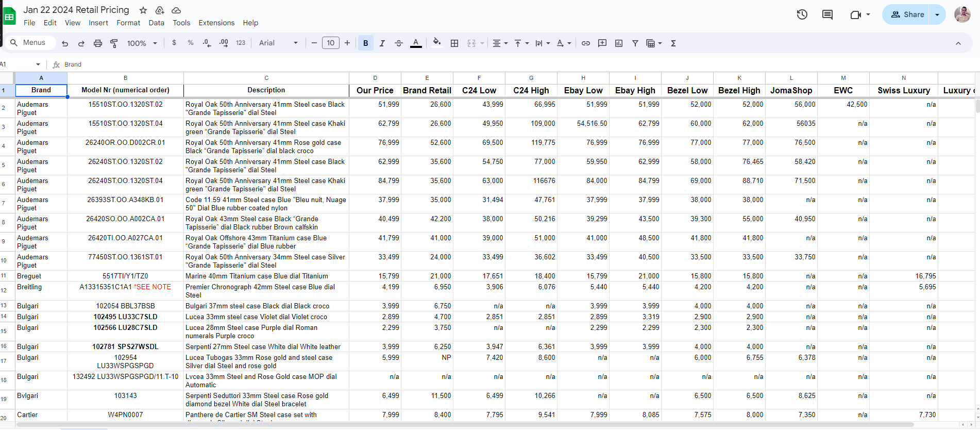The width and height of the screenshot is (980, 430).
Task: Click the document title Jan 22 2024 Retail Pricing
Action: click(x=76, y=10)
